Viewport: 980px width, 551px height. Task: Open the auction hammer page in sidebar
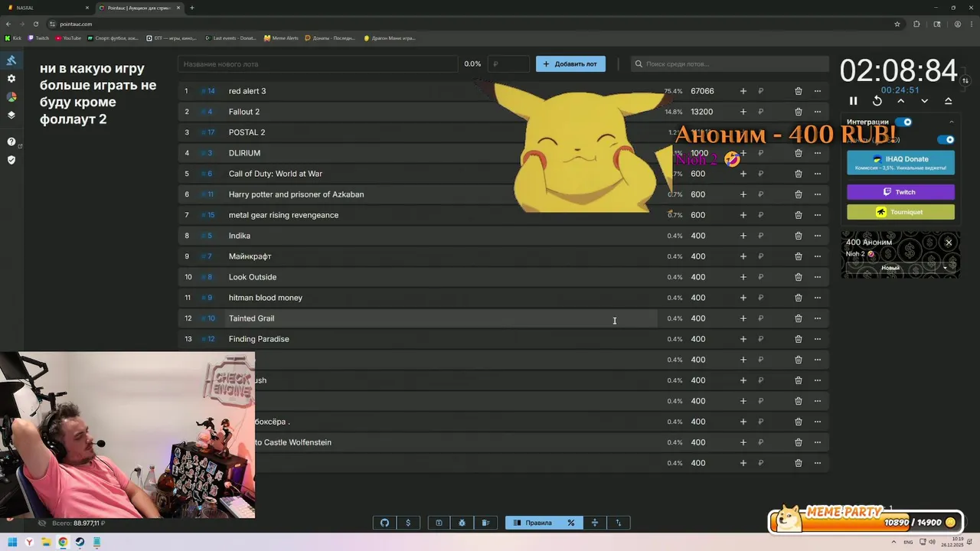click(x=11, y=60)
